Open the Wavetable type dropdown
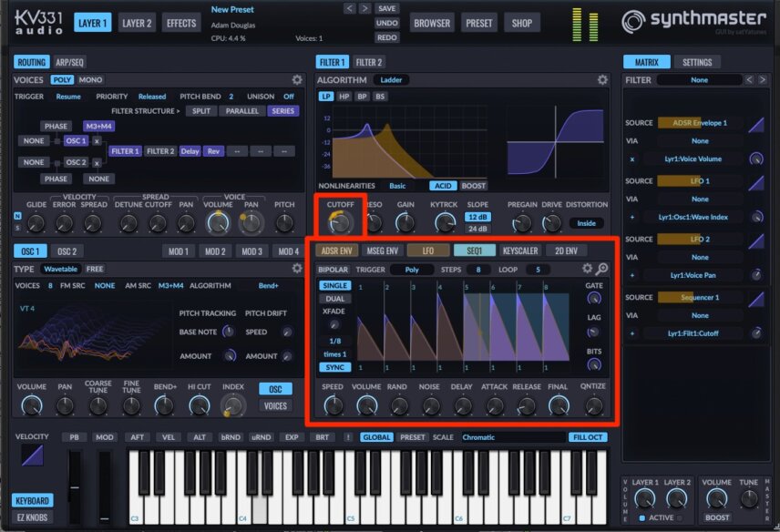780x532 pixels. coord(60,269)
